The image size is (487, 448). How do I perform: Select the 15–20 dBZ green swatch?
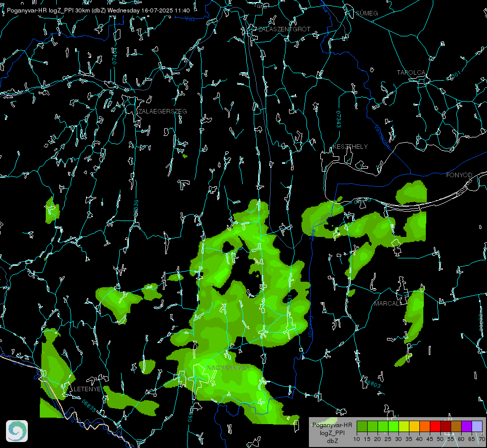click(373, 426)
